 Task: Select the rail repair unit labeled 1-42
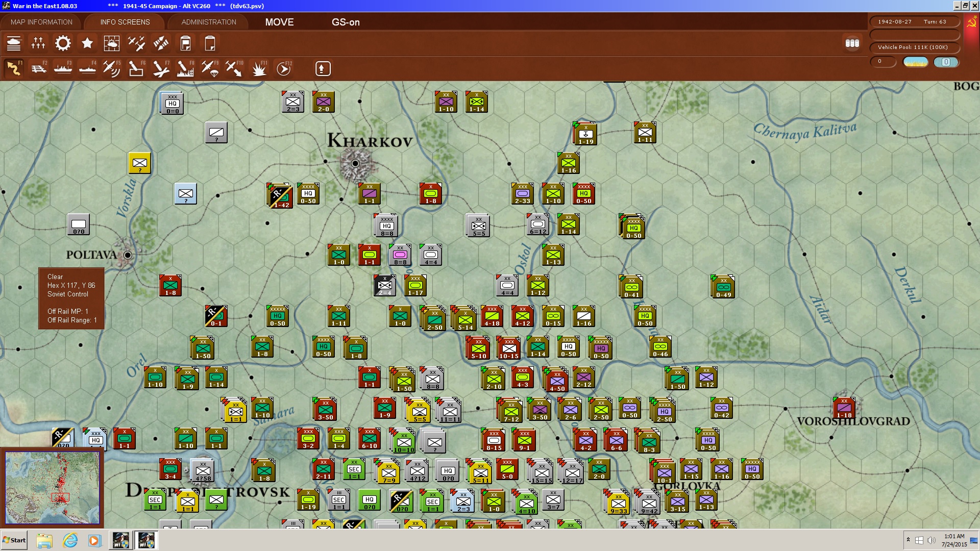click(x=280, y=196)
